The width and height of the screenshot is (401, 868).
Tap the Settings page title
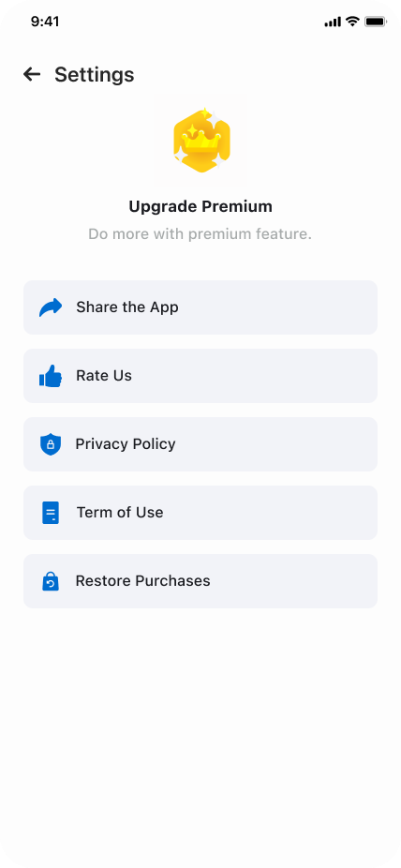click(94, 74)
